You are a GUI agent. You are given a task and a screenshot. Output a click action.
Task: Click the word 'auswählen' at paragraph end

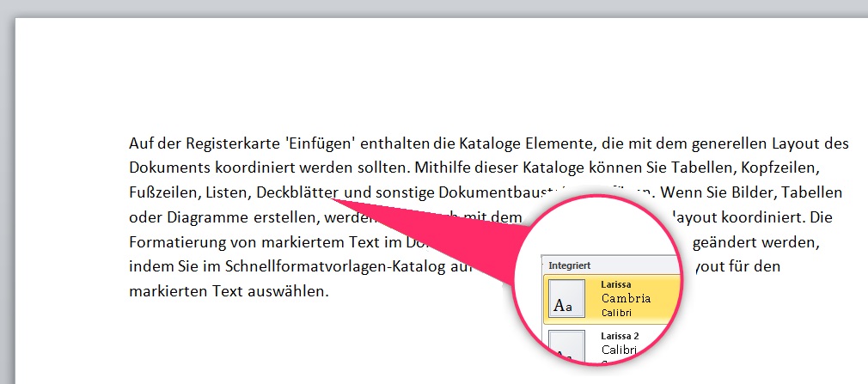[x=292, y=291]
